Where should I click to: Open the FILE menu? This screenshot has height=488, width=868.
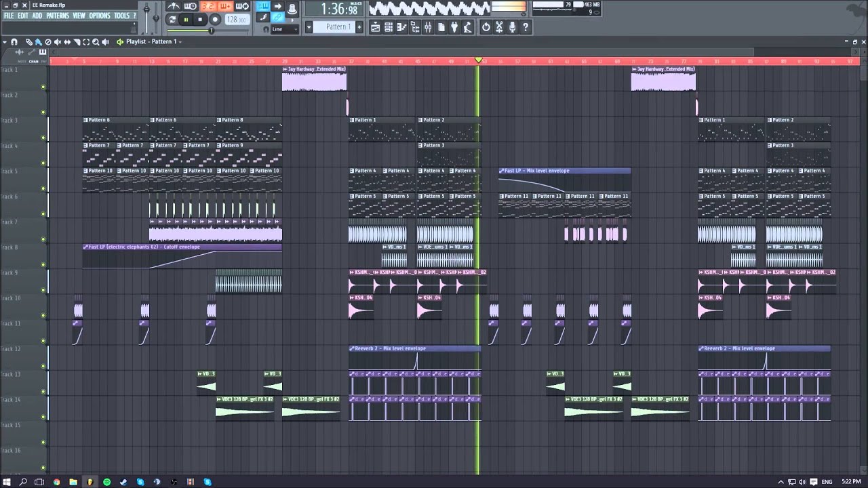click(x=9, y=16)
